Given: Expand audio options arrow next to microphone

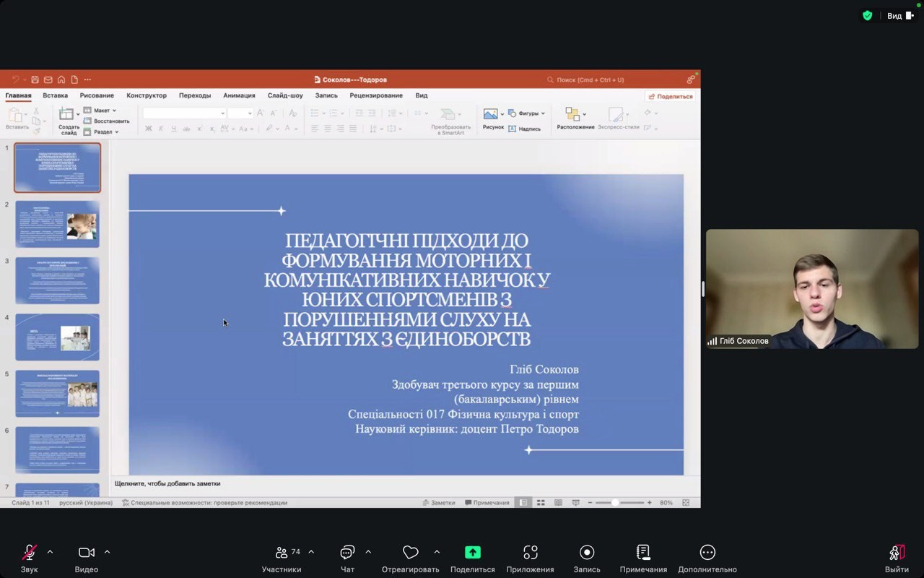Looking at the screenshot, I should pyautogui.click(x=50, y=552).
